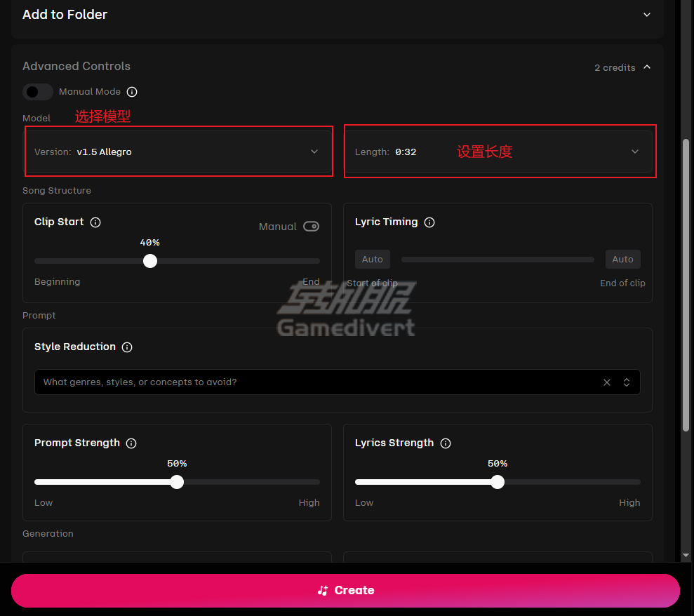Click the Auto button at end of clip

pos(622,260)
